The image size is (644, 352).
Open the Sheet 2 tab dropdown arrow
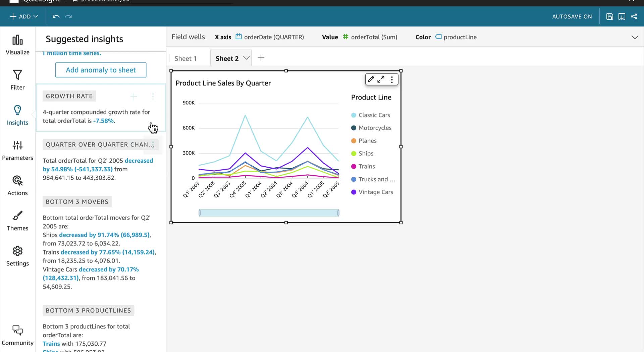click(x=247, y=58)
